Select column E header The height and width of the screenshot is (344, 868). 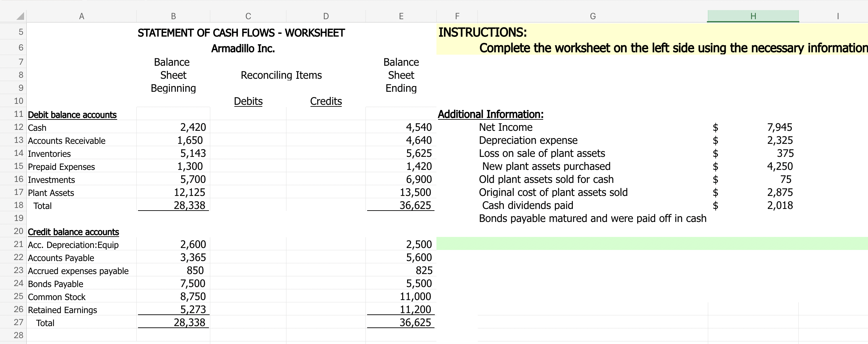[400, 16]
